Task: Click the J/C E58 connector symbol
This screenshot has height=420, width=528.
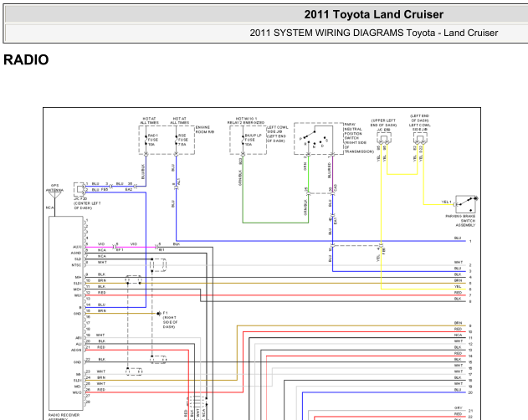Action: point(384,138)
